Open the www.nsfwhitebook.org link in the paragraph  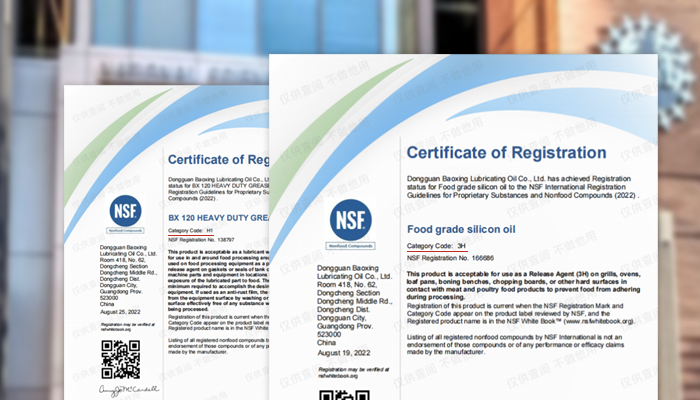(x=598, y=321)
